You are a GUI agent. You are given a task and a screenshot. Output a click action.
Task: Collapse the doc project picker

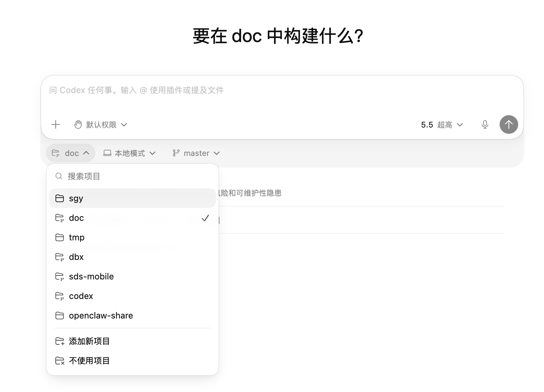tap(70, 153)
